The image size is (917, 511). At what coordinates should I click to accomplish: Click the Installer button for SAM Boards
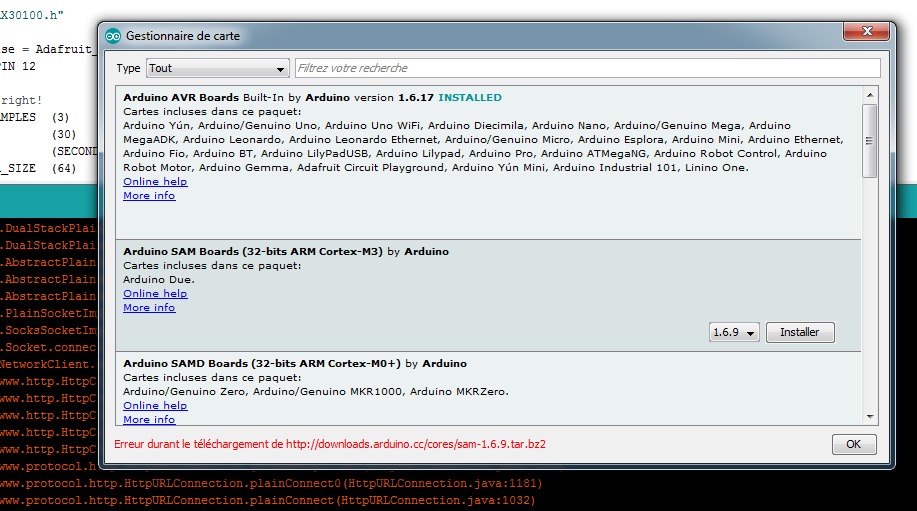tap(800, 332)
